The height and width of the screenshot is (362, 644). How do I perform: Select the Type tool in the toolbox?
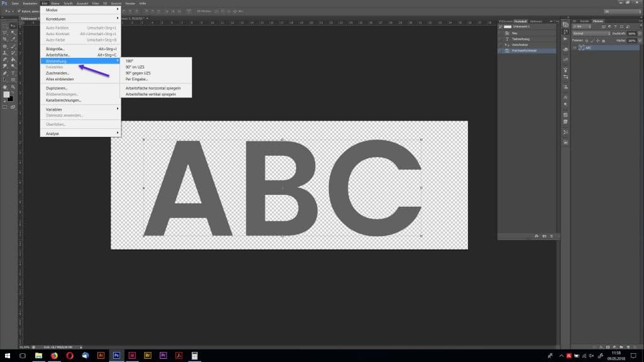tap(13, 73)
